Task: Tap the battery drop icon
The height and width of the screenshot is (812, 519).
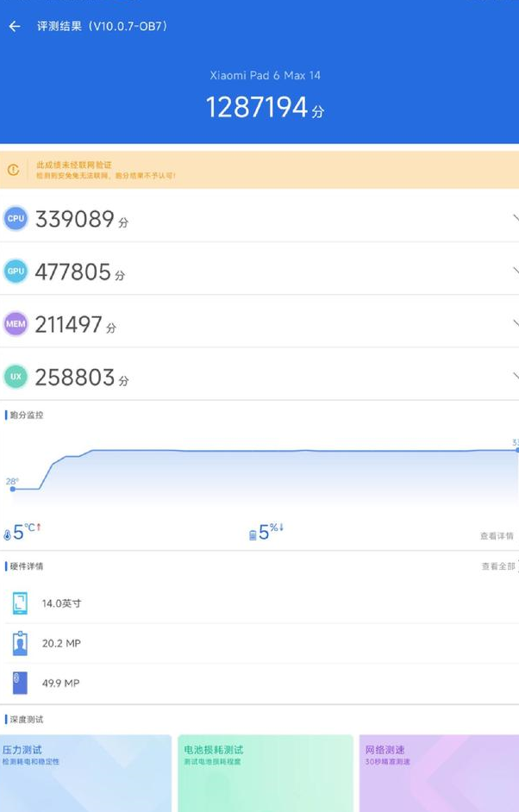Action: pyautogui.click(x=253, y=535)
